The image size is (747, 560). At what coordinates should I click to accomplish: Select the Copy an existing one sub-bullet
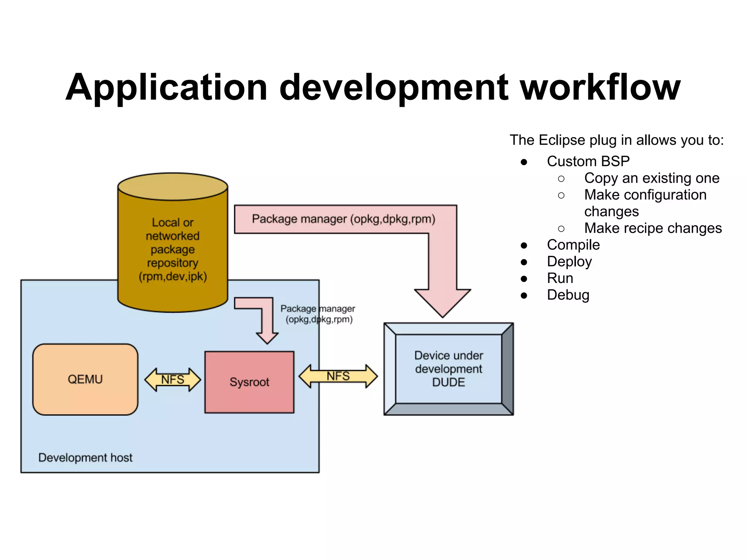pyautogui.click(x=651, y=178)
